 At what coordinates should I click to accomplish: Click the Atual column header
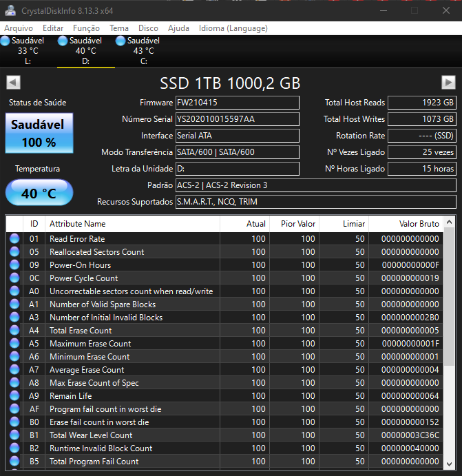click(x=245, y=224)
